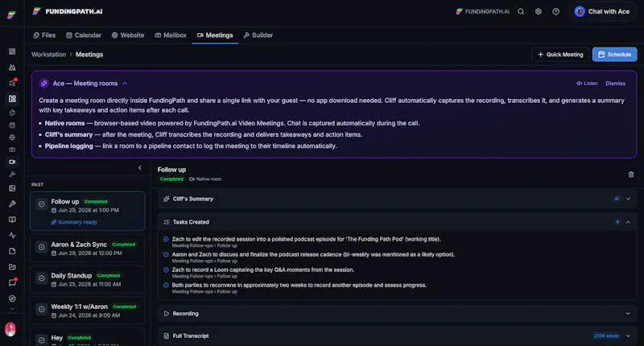The image size is (644, 346).
Task: Check off the 'Both parties to reconvene' task
Action: pos(166,286)
